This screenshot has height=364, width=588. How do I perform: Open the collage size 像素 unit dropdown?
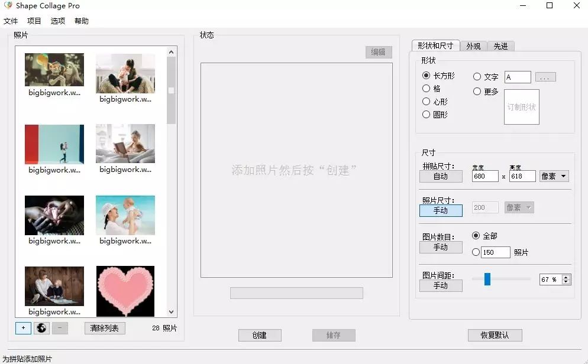[x=554, y=176]
